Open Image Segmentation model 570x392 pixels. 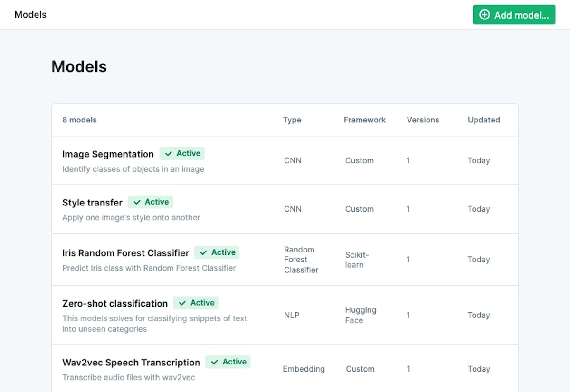tap(108, 154)
